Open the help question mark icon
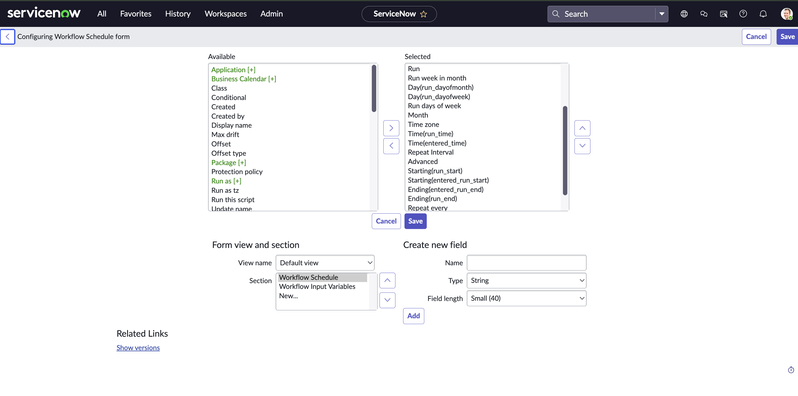Viewport: 798px width, 396px height. click(x=743, y=14)
